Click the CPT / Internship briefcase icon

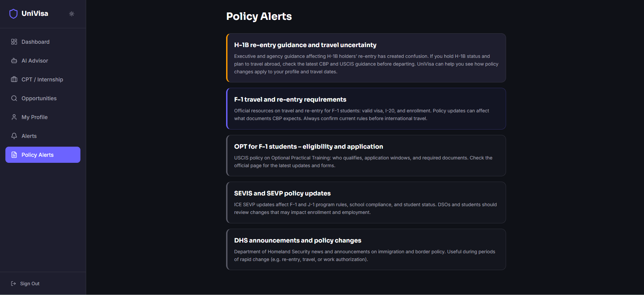(x=14, y=79)
